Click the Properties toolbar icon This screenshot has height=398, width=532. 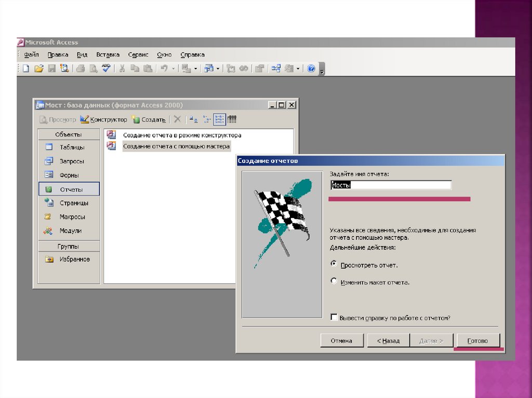click(x=260, y=68)
